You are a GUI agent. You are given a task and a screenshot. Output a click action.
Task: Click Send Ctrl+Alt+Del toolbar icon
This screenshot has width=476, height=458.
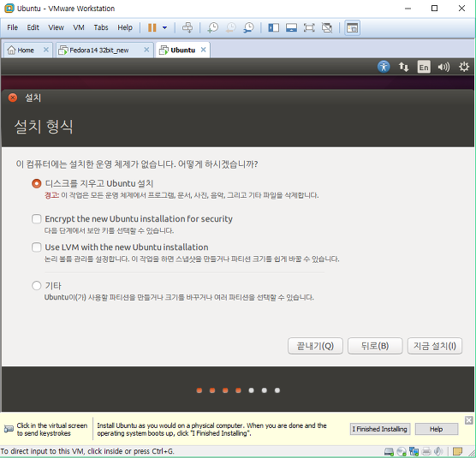pos(187,27)
